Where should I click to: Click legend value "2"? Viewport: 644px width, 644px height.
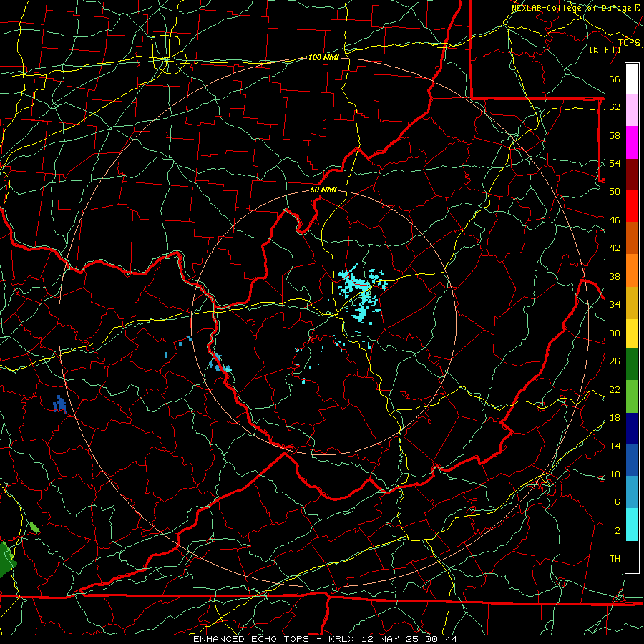click(617, 531)
